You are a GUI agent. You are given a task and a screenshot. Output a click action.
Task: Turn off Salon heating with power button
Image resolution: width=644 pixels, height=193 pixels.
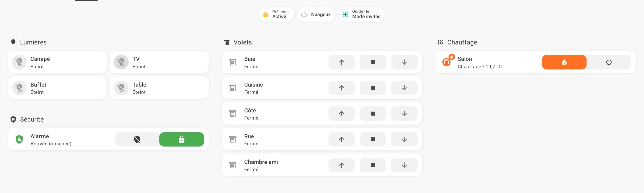tap(609, 62)
